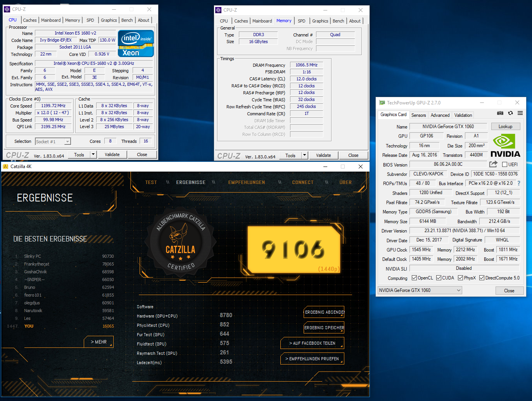Click Validate in Memory CPU-Z window

(323, 155)
